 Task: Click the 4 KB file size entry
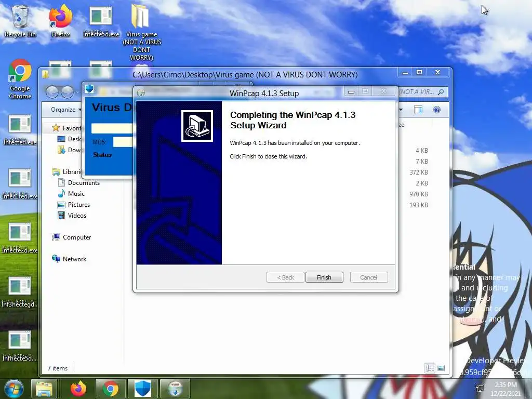coord(422,150)
